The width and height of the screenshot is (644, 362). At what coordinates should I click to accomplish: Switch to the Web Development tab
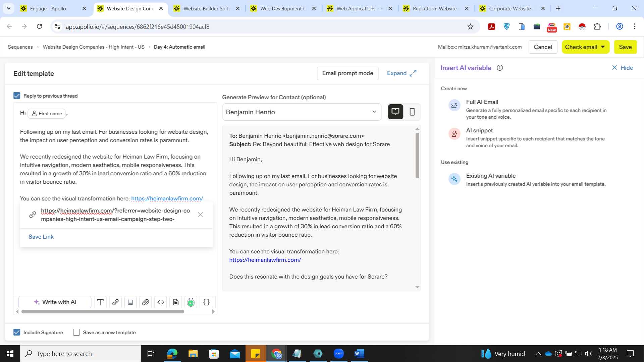click(283, 8)
